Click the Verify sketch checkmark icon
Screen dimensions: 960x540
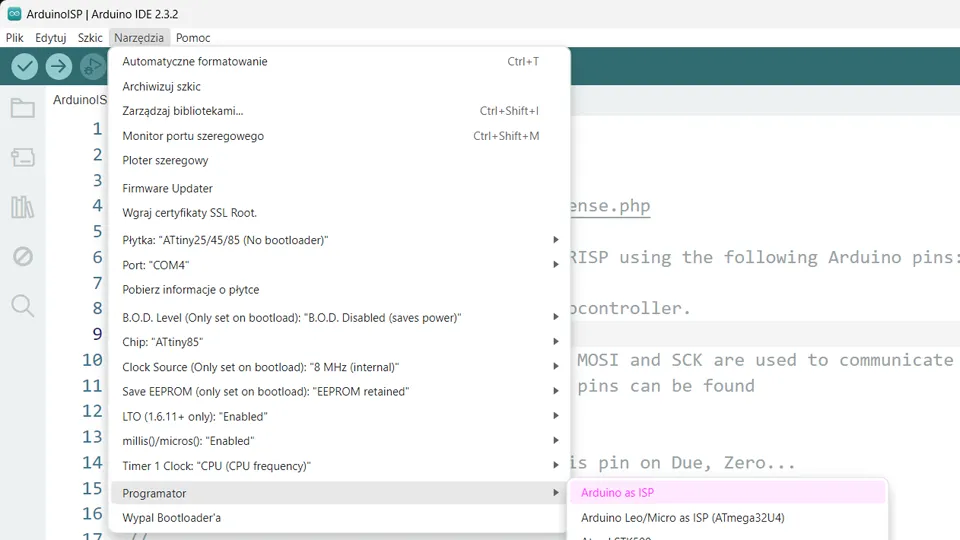coord(25,66)
